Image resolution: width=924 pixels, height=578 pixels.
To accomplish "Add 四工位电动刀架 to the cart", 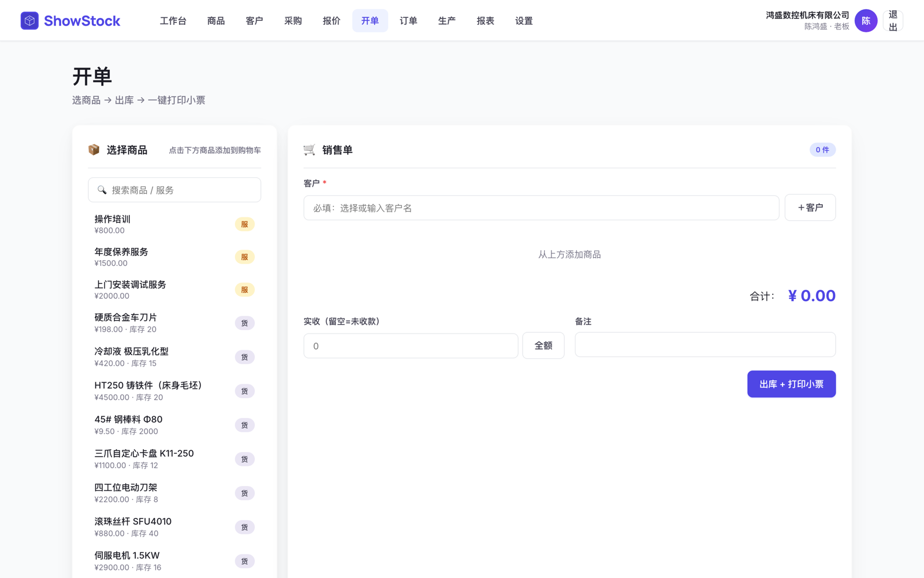I will [x=174, y=494].
